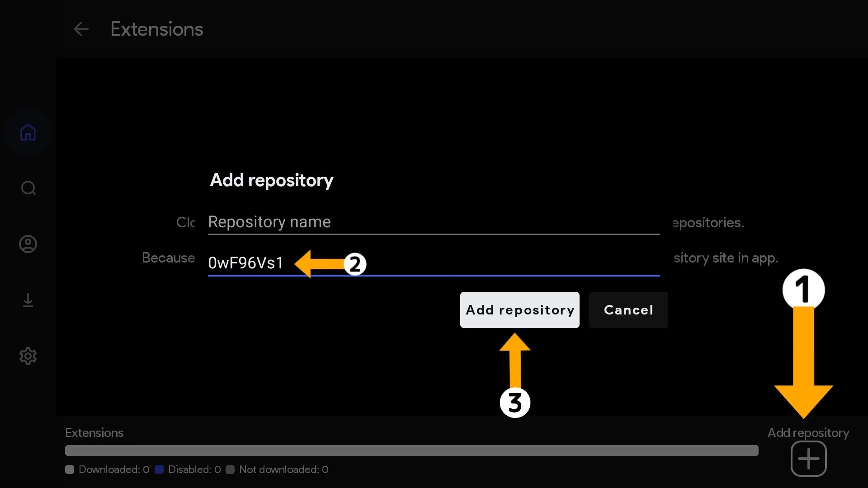The width and height of the screenshot is (868, 488).
Task: Open the Home tab in the sidebar
Action: [28, 132]
